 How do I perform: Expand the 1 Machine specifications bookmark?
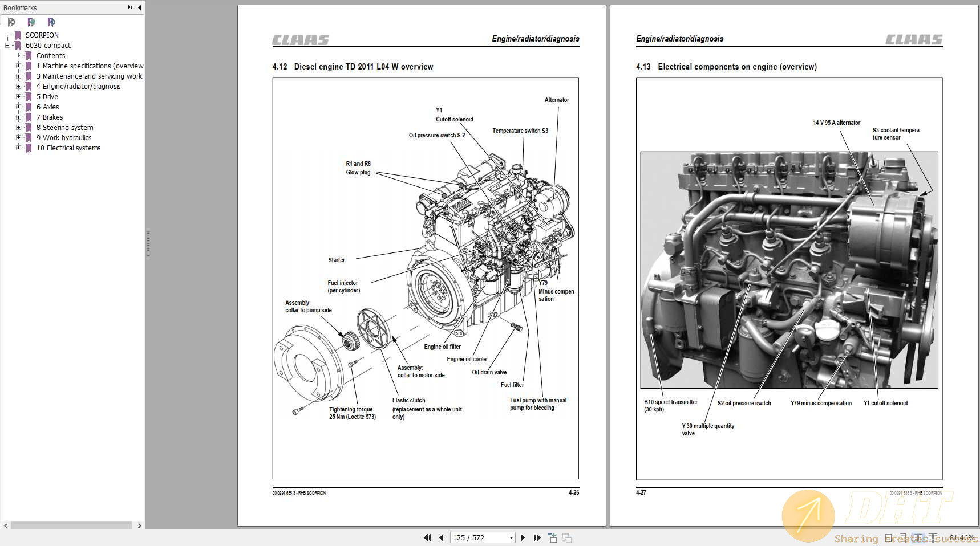[x=18, y=66]
